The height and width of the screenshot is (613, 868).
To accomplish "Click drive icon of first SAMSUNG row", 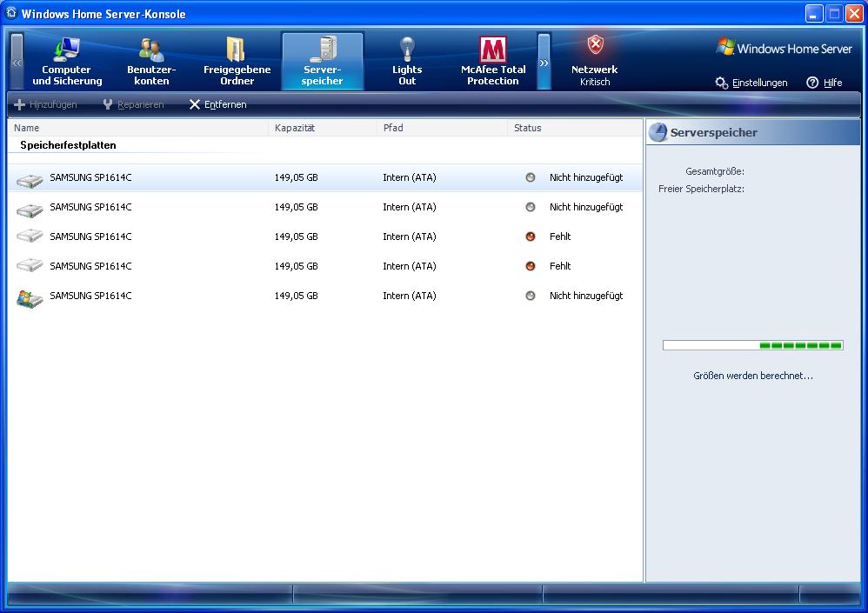I will [x=30, y=179].
